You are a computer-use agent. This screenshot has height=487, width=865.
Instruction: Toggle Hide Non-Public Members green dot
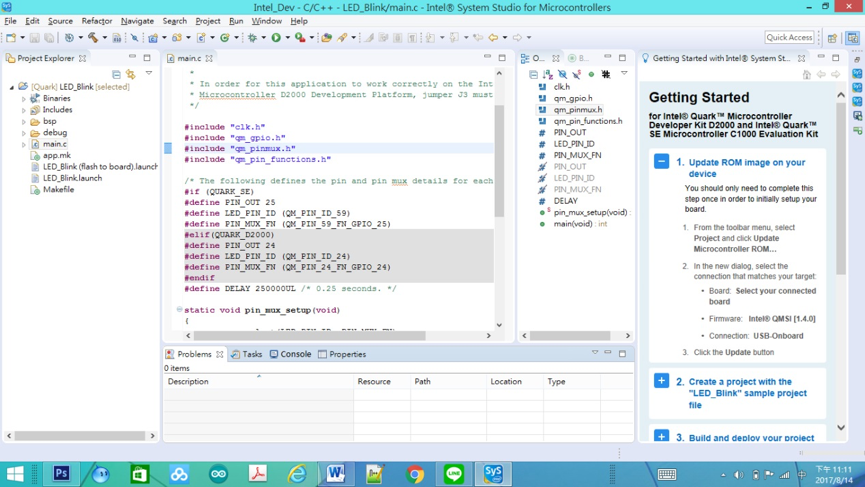coord(591,74)
